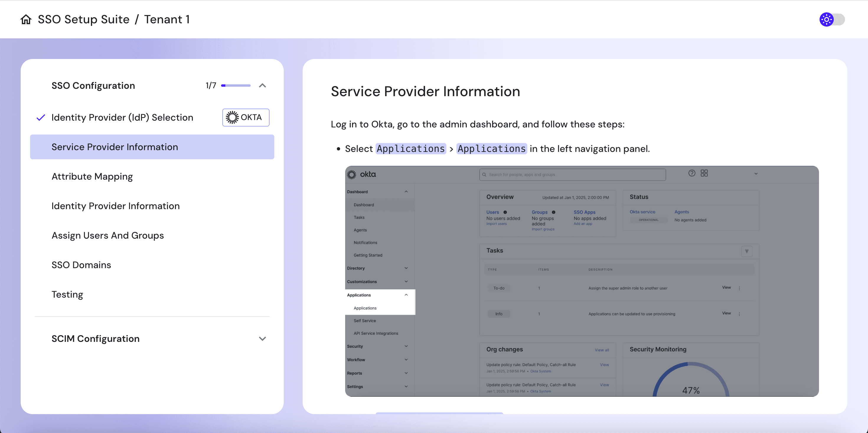The width and height of the screenshot is (868, 433).
Task: Go to Identity Provider Information step
Action: point(115,206)
